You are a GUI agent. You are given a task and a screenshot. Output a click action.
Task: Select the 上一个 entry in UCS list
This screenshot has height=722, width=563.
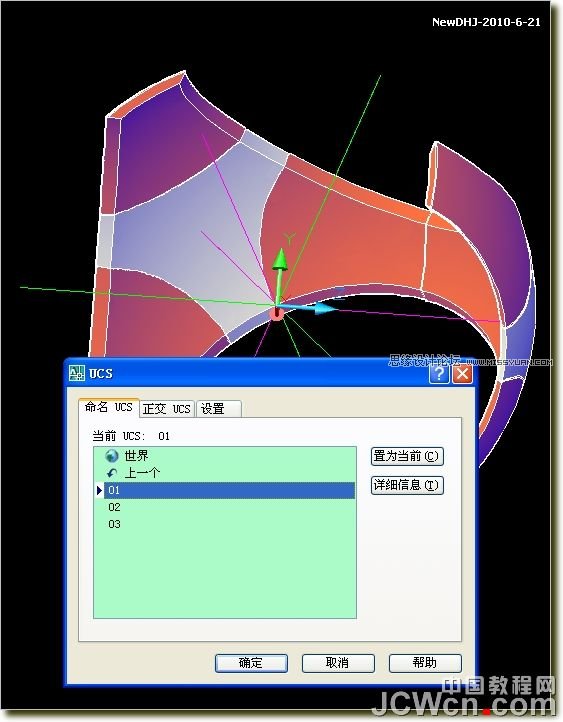click(225, 473)
